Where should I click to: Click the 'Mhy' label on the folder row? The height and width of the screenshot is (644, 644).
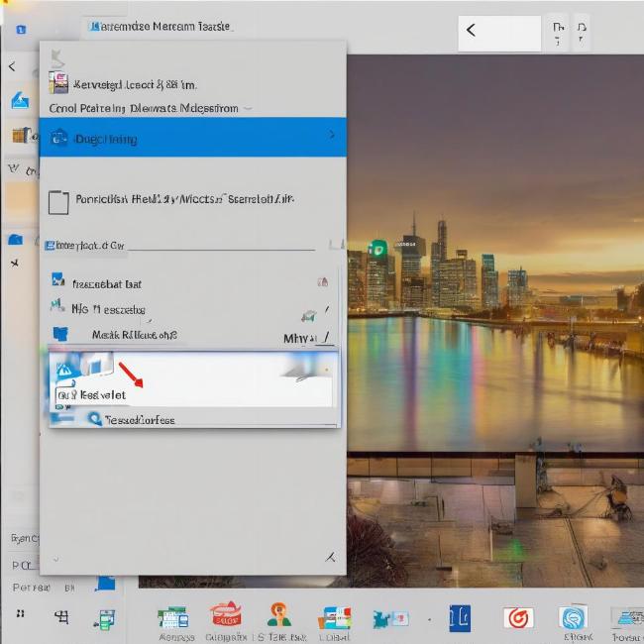(300, 339)
